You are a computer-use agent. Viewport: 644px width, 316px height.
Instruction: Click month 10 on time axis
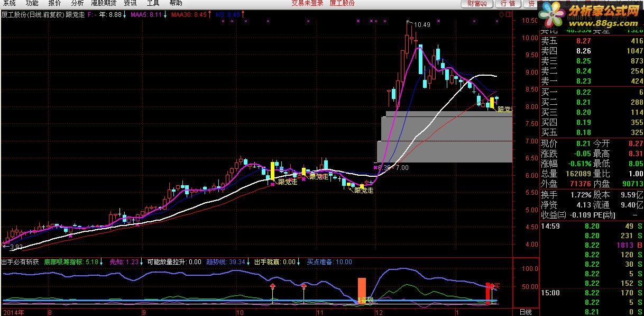click(x=240, y=312)
